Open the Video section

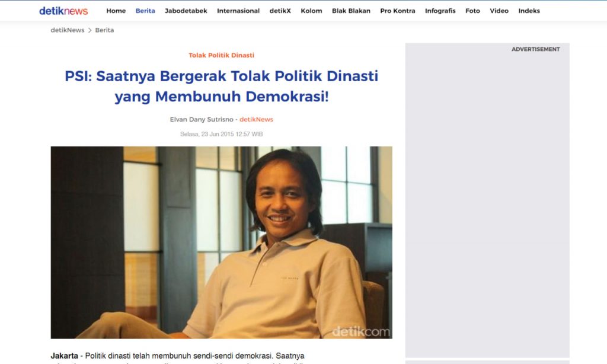(x=499, y=11)
